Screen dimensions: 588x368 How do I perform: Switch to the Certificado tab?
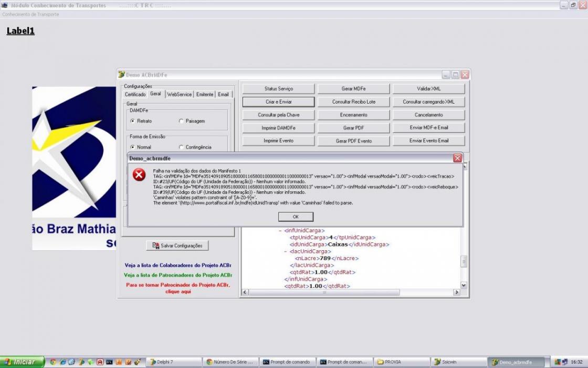point(135,94)
